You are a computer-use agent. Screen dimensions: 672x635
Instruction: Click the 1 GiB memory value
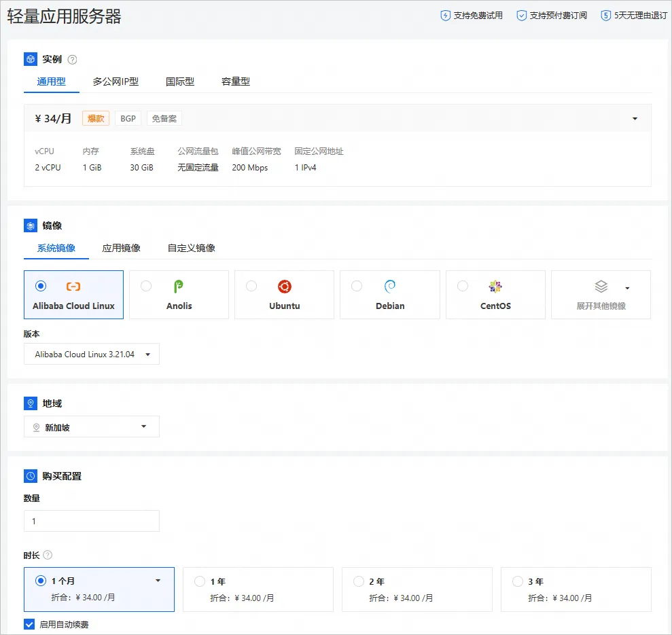92,168
